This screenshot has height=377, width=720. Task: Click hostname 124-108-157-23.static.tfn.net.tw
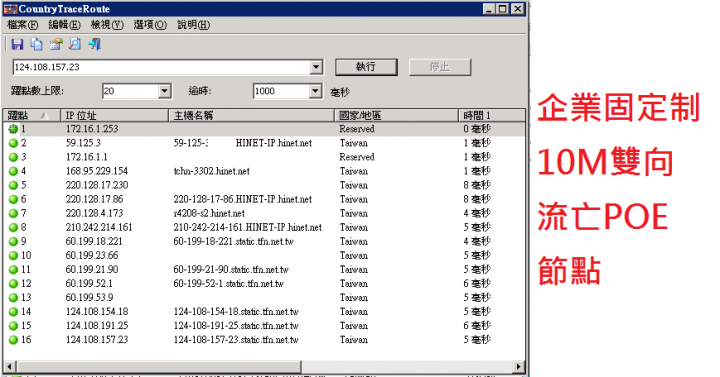[236, 340]
